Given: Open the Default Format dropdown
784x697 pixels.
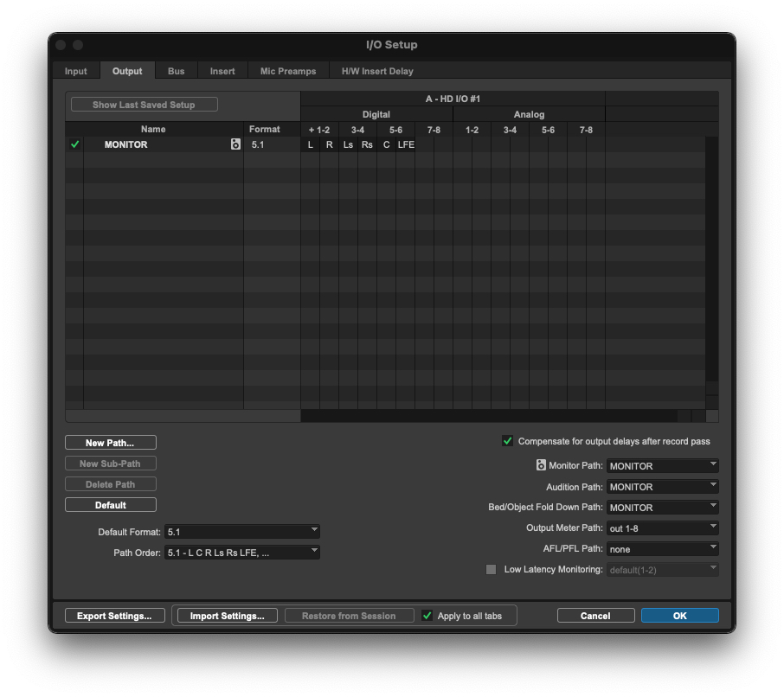Looking at the screenshot, I should pos(242,532).
